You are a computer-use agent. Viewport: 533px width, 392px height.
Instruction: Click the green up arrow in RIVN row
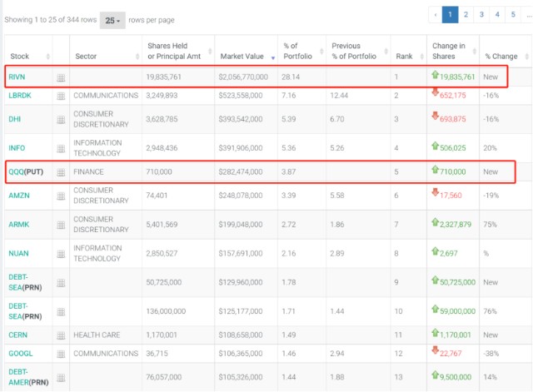coord(435,74)
